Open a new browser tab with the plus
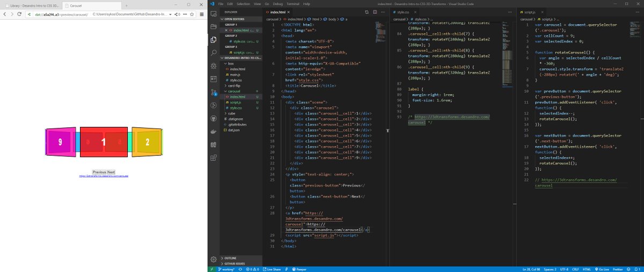The image size is (644, 272). (x=126, y=5)
